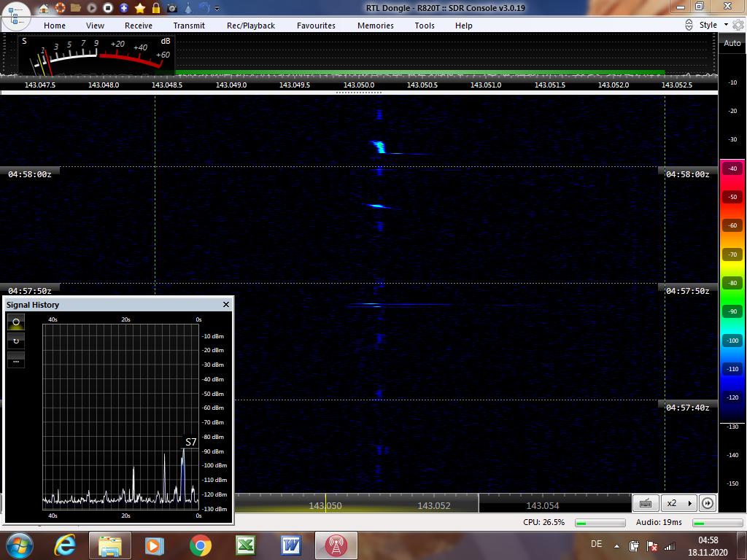Click the Play/start radio icon
The image size is (747, 560).
click(x=91, y=8)
